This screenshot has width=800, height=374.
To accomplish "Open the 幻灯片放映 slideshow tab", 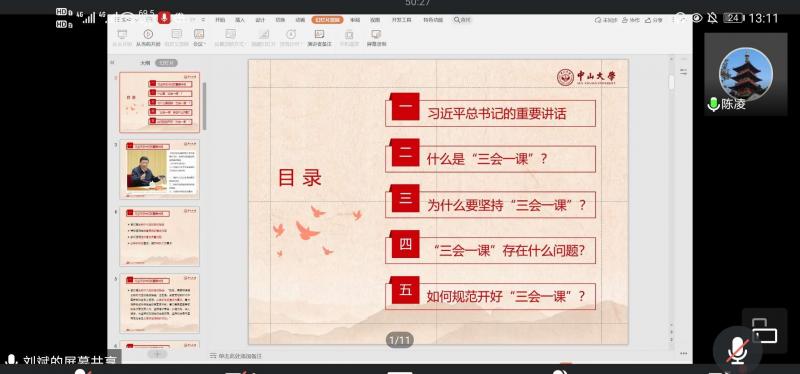I will click(327, 20).
